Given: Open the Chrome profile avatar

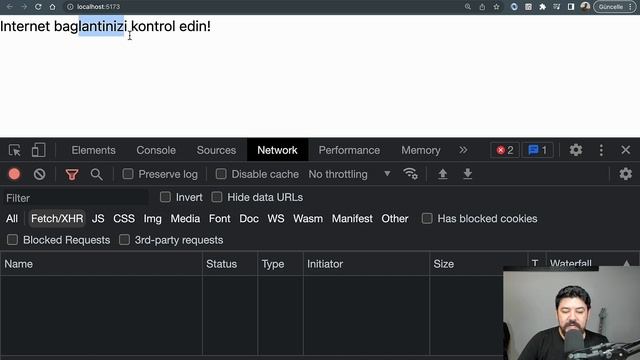Looking at the screenshot, I should [x=585, y=7].
